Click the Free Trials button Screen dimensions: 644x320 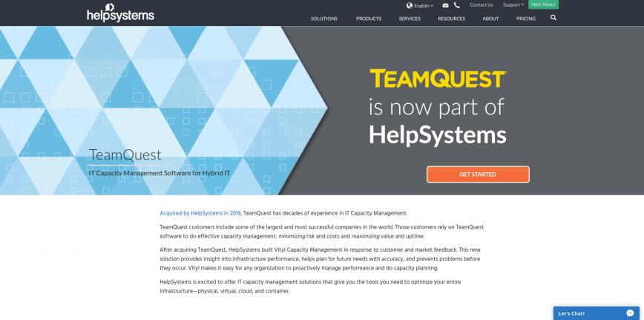click(x=543, y=4)
